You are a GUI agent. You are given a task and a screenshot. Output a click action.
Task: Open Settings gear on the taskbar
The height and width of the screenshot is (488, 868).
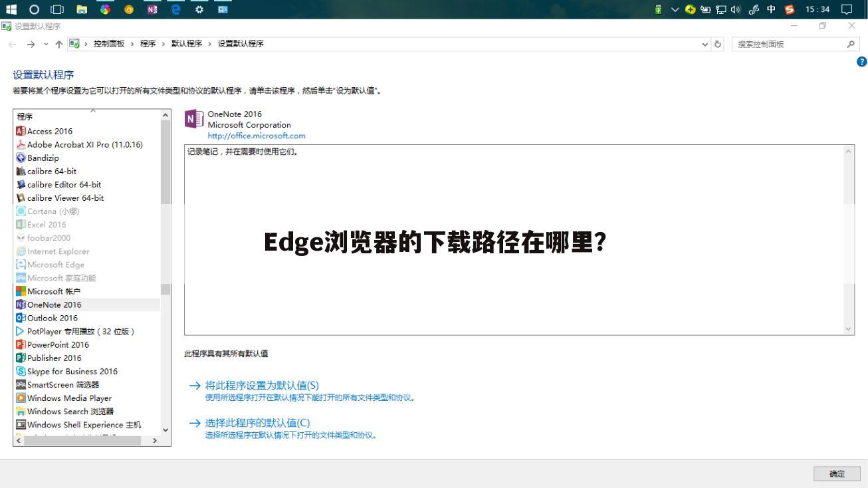pos(199,9)
